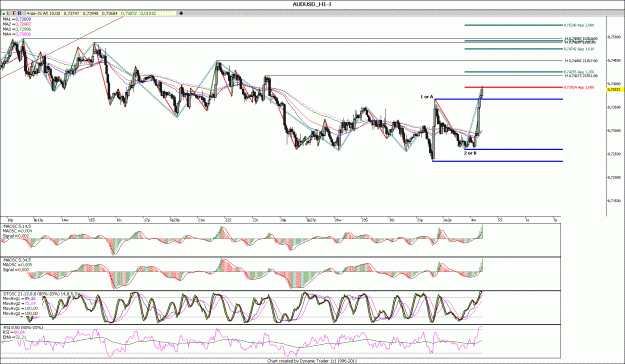Select the teal App 1.618 projection label
Viewport: 625px width, 364px height.
tap(579, 49)
